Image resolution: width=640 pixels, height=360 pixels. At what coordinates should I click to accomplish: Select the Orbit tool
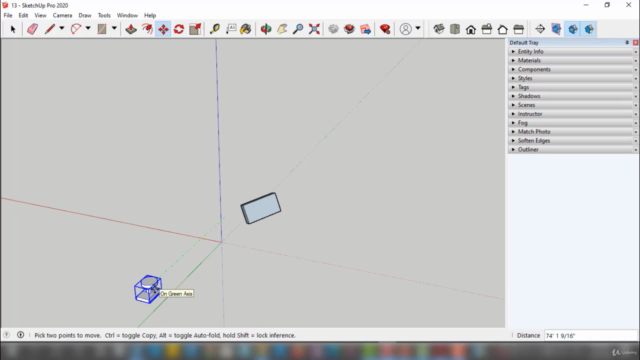click(266, 29)
